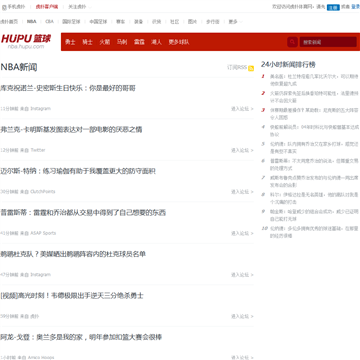Open the 社区 section
The width and height of the screenshot is (360, 360).
coord(175,22)
